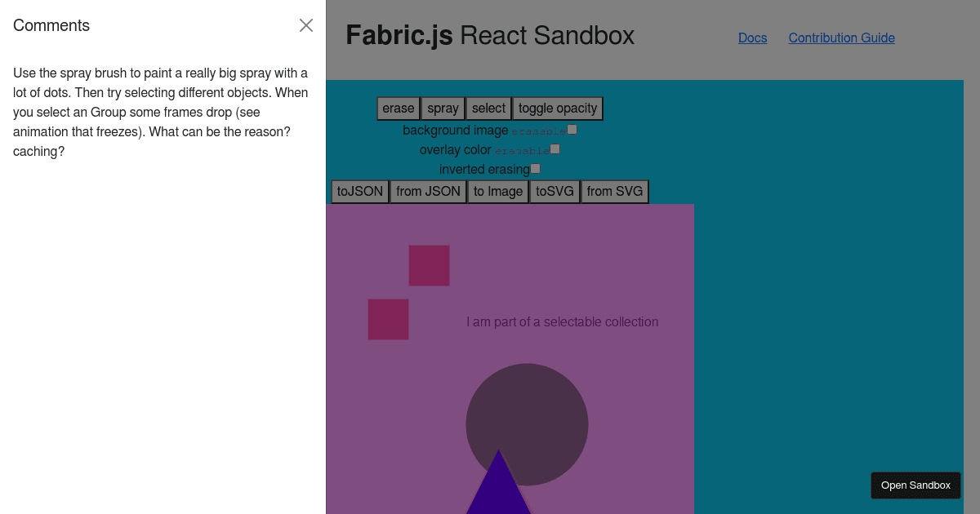Import drawing with from SVG
Viewport: 980px width, 514px height.
click(614, 191)
